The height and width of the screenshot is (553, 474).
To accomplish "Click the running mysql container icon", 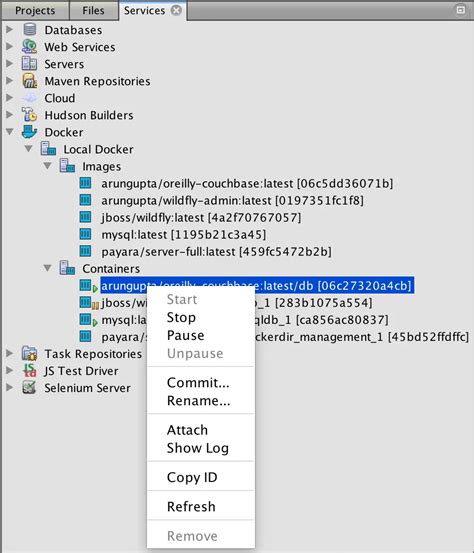I will point(88,320).
